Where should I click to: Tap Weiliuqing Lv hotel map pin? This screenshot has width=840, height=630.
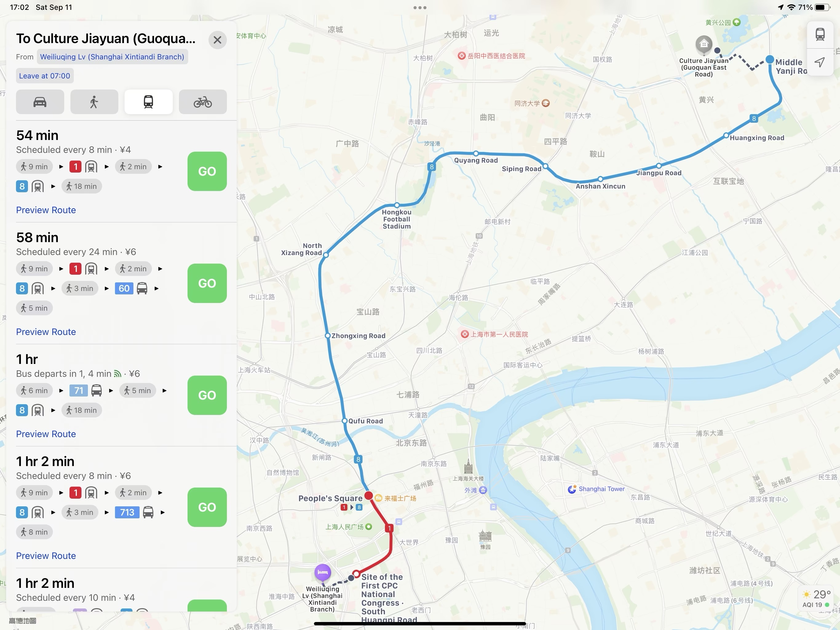(323, 572)
